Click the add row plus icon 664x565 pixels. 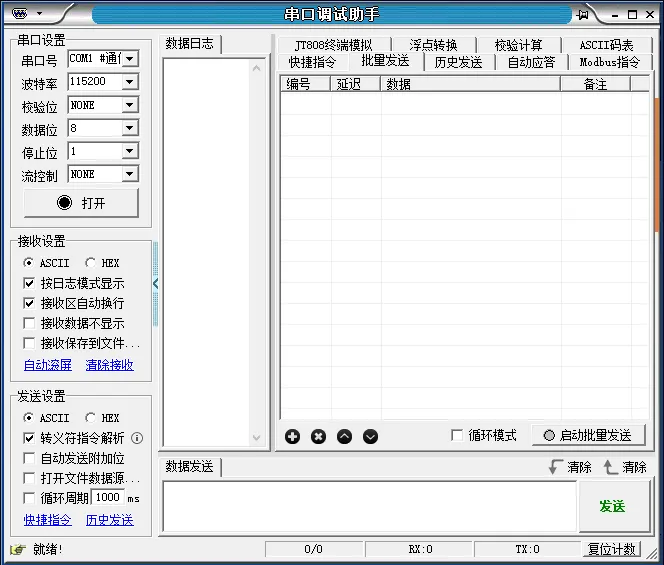[x=292, y=436]
